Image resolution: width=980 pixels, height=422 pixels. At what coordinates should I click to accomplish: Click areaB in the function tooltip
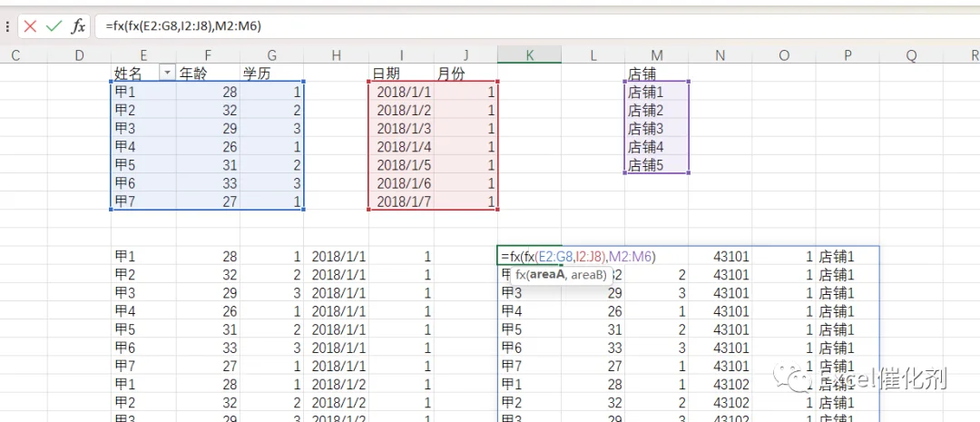click(x=586, y=274)
